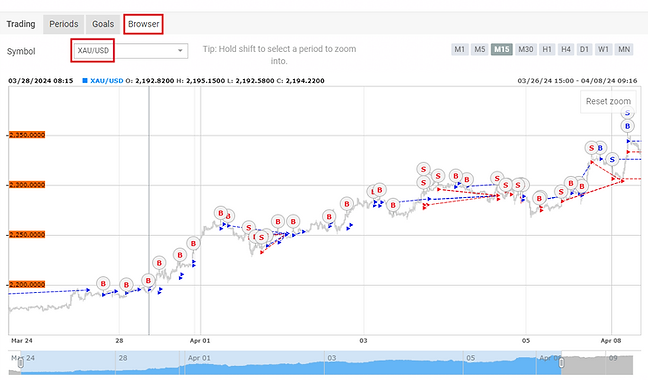Switch chart to M30 timeframe
The image size is (648, 380).
tap(526, 49)
